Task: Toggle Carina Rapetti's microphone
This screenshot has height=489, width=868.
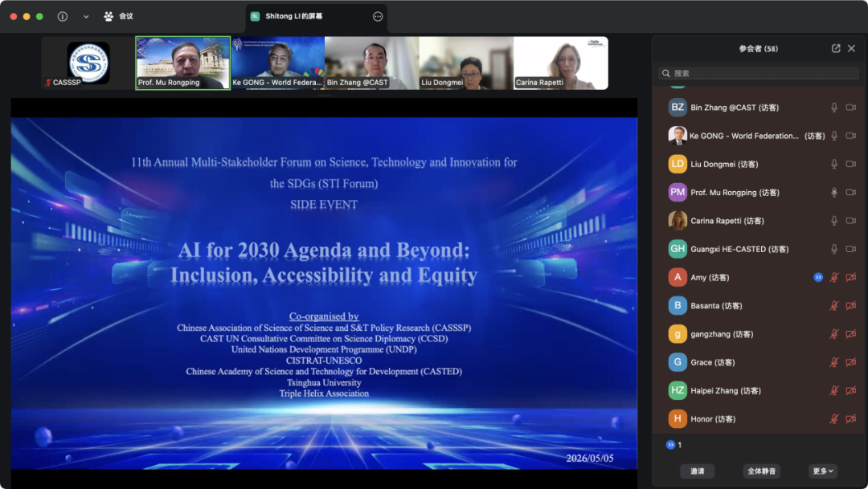Action: pos(834,220)
